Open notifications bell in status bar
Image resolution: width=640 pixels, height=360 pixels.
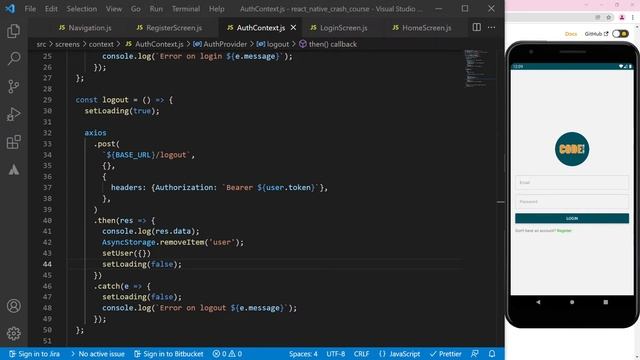[x=492, y=354]
